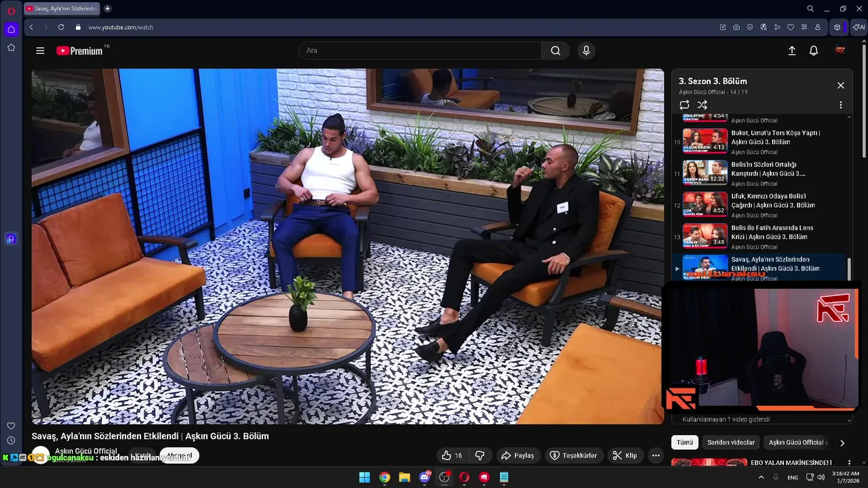Show more filter chips arrow

click(842, 443)
